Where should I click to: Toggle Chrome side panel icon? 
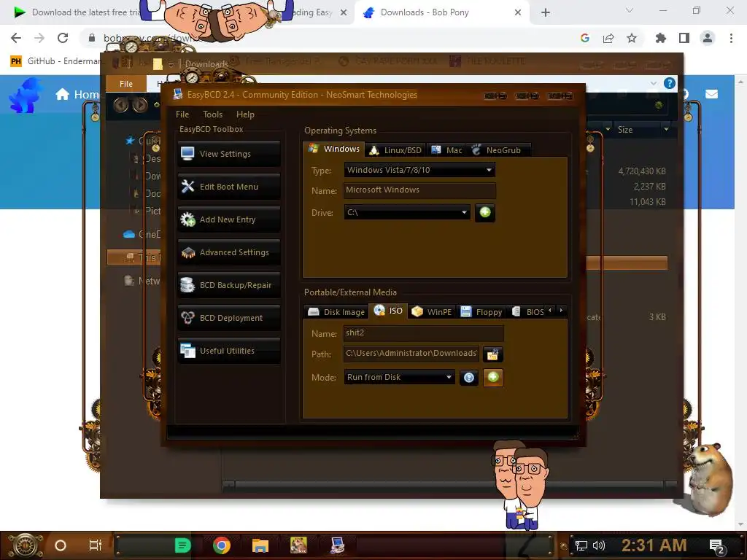pos(684,38)
